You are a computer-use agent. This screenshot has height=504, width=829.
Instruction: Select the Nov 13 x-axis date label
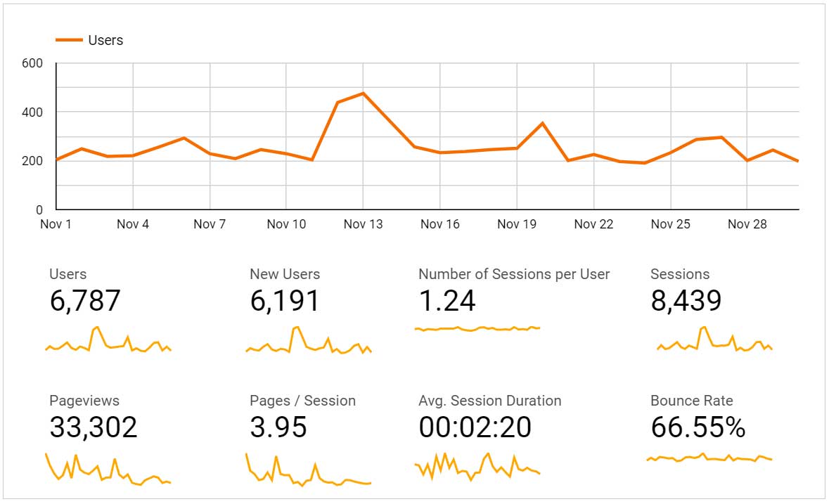[x=363, y=224]
